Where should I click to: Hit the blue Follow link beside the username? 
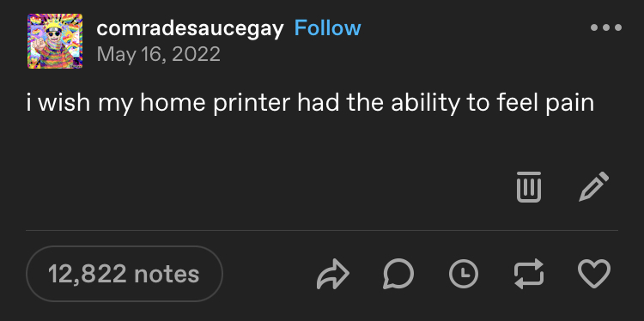(328, 28)
